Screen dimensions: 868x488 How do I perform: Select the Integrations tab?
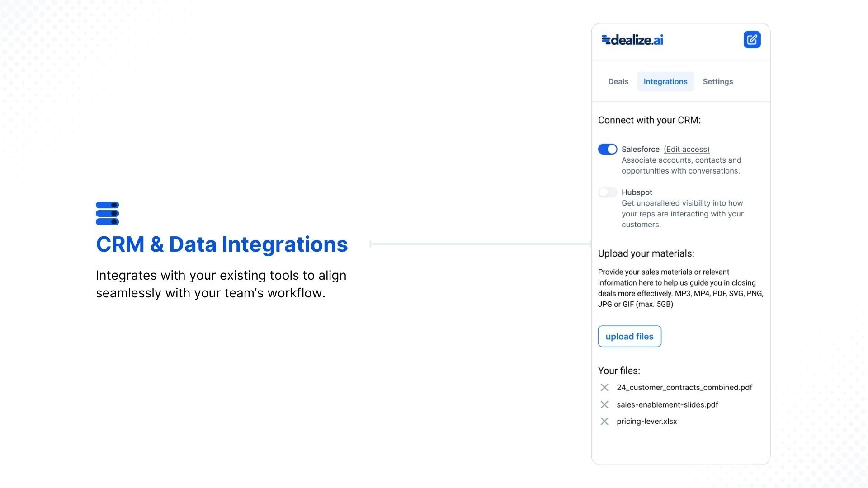pyautogui.click(x=665, y=82)
